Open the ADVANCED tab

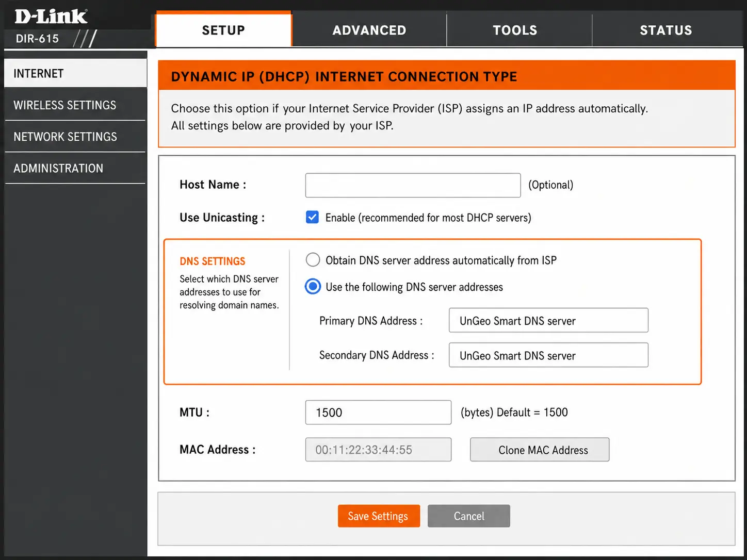(x=369, y=30)
